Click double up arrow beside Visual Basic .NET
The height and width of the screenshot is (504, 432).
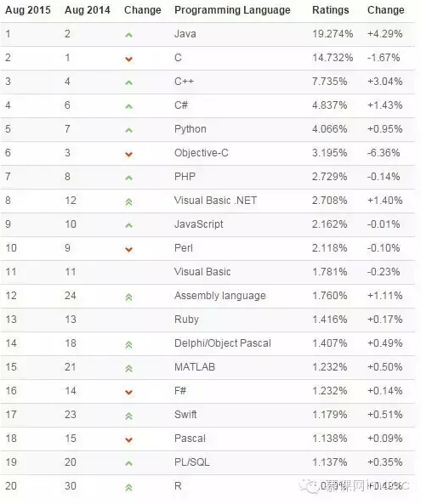pyautogui.click(x=128, y=202)
